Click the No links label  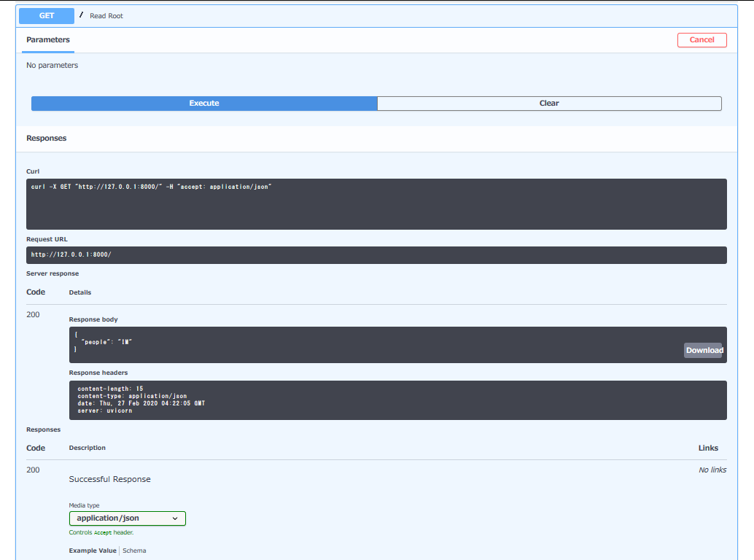tap(712, 470)
